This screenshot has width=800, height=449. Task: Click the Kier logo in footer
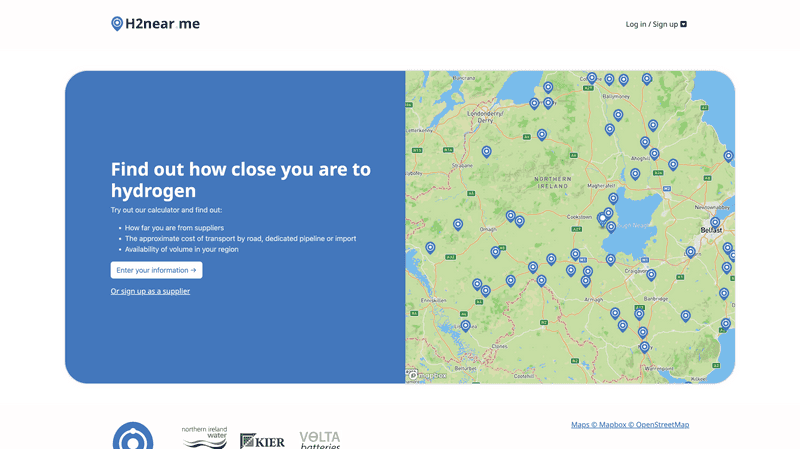coord(262,441)
